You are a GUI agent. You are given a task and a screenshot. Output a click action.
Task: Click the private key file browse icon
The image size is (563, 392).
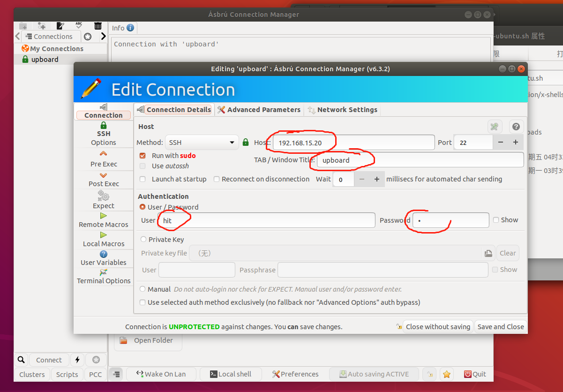pos(488,253)
